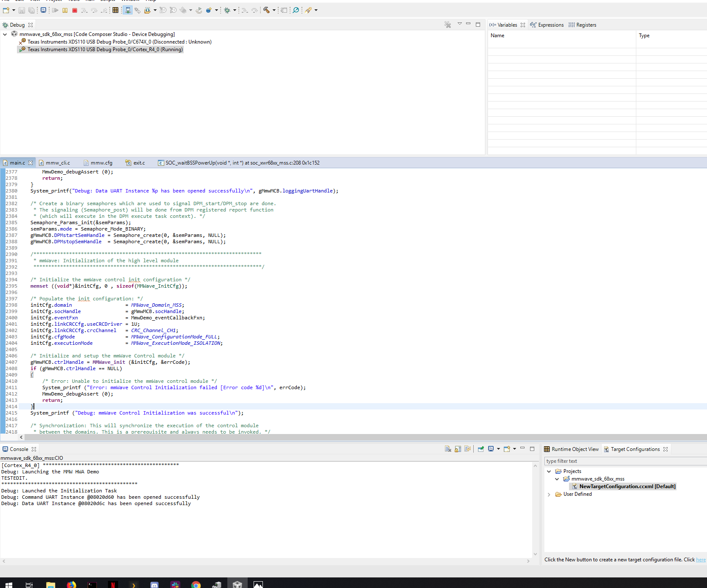The image size is (707, 588).
Task: Click the grid table icon in main toolbar
Action: 115,10
